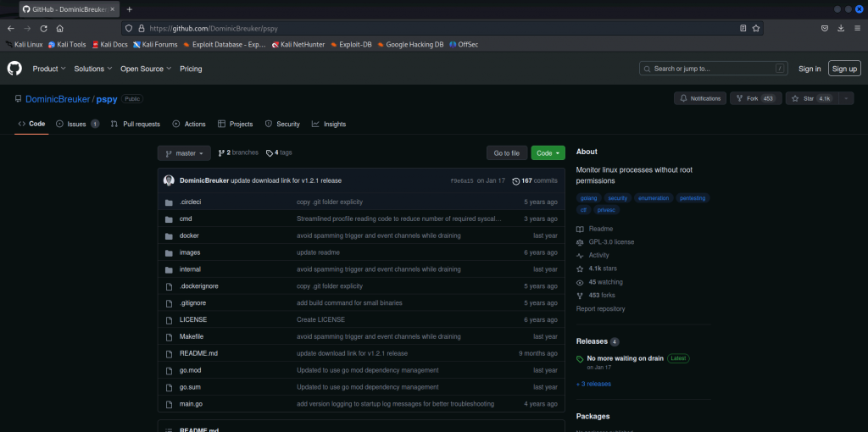Open the Activity pulse link
Screen dimensions: 868x432
[x=598, y=256]
